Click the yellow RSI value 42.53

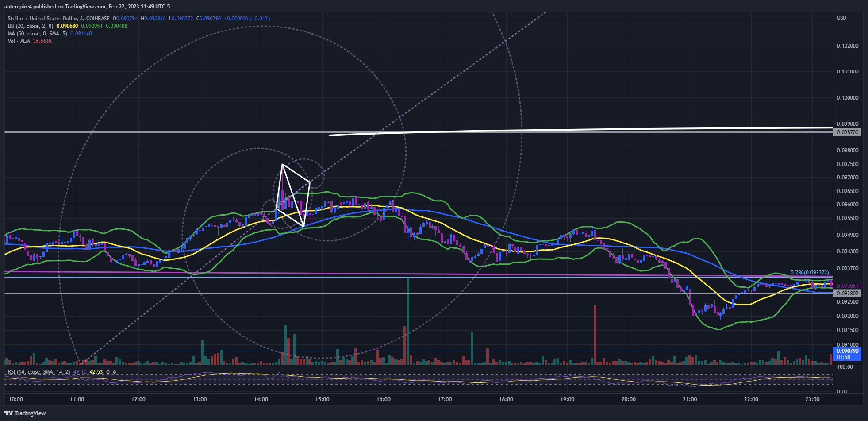pyautogui.click(x=96, y=372)
